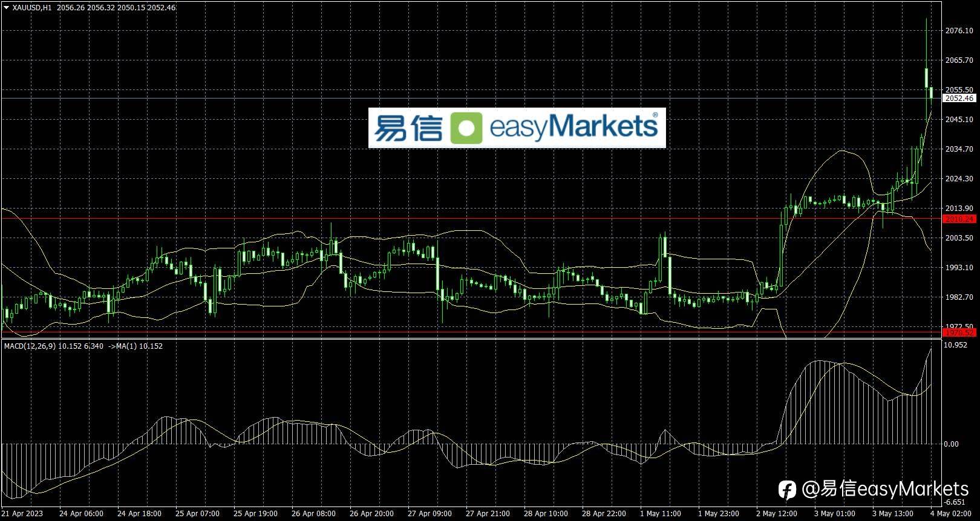Click the MACD(12,26,9) indicator label
The image size is (980, 521).
tap(30, 346)
